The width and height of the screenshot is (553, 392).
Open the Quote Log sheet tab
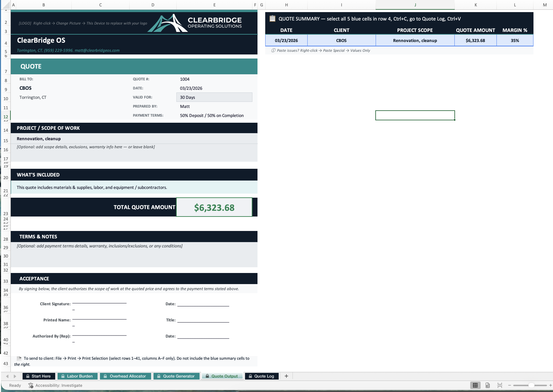[x=262, y=376]
